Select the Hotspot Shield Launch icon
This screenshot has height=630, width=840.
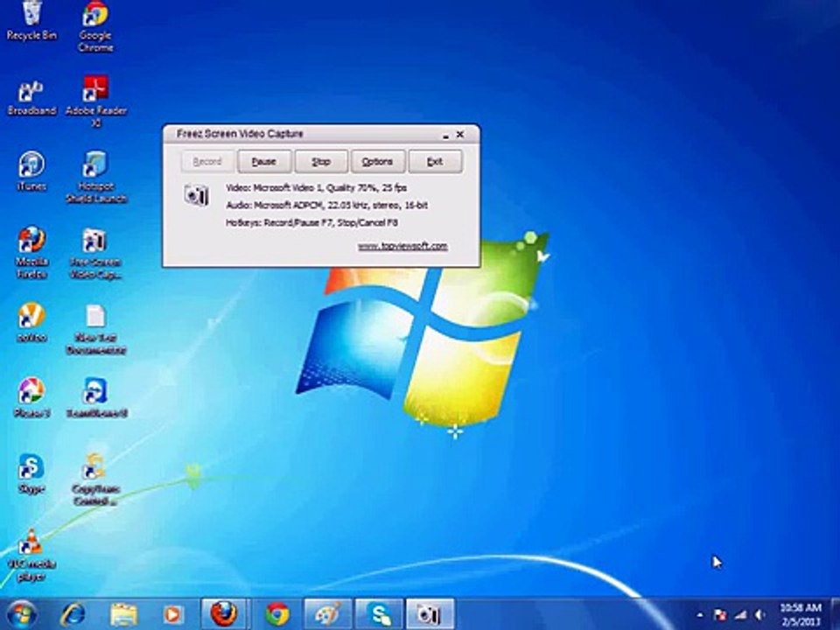pyautogui.click(x=96, y=178)
